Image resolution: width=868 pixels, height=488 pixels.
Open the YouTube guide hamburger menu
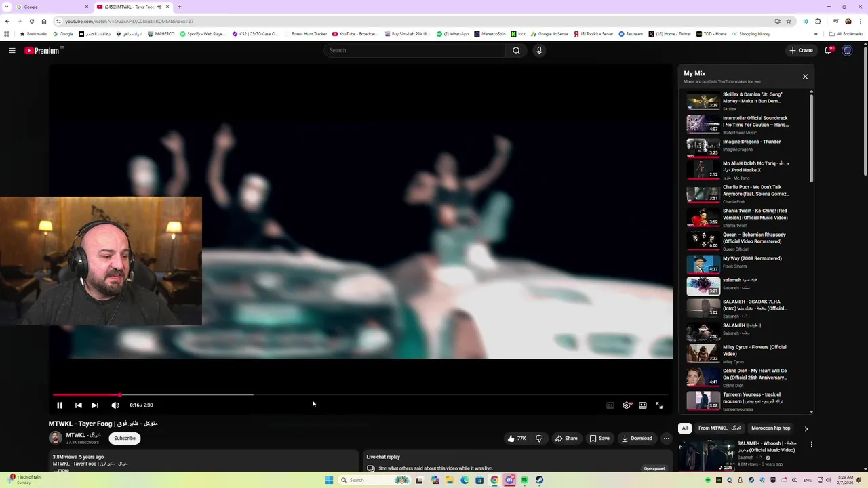[12, 50]
